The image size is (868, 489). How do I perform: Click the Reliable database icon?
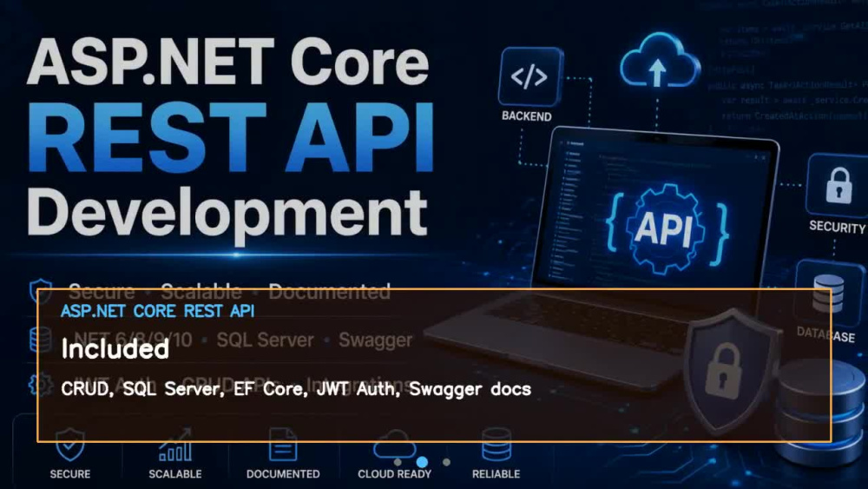coord(496,444)
